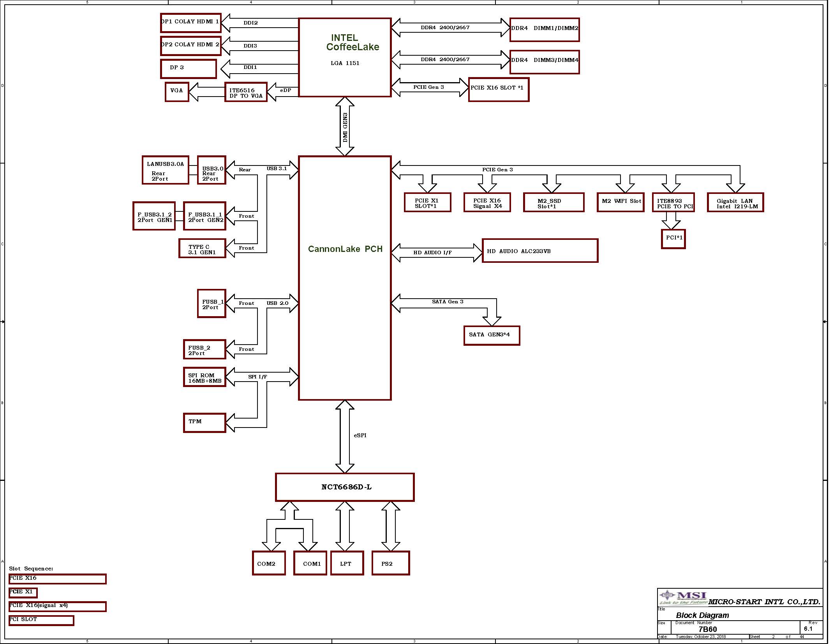Click the DDR4 DIMM1/DIMM2 memory block
This screenshot has height=644, width=832.
[x=544, y=30]
